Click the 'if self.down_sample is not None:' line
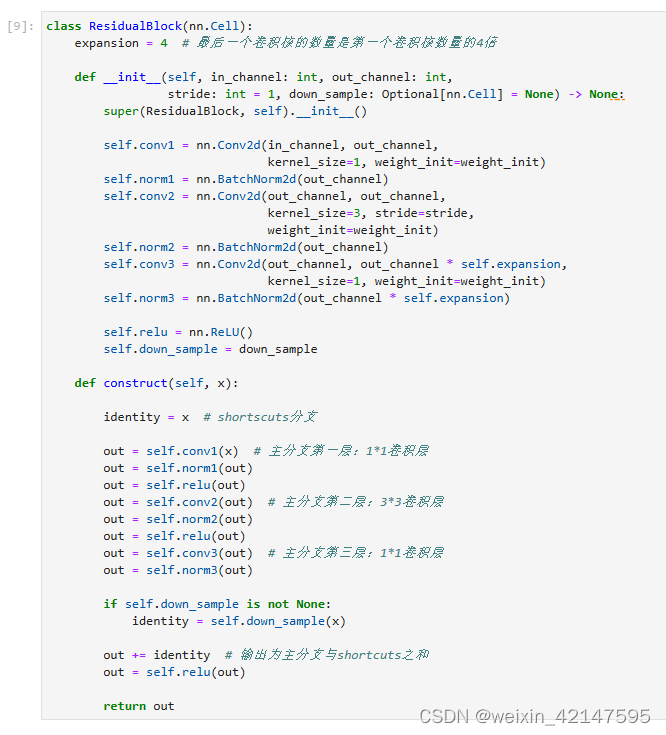This screenshot has width=666, height=735. click(x=217, y=604)
